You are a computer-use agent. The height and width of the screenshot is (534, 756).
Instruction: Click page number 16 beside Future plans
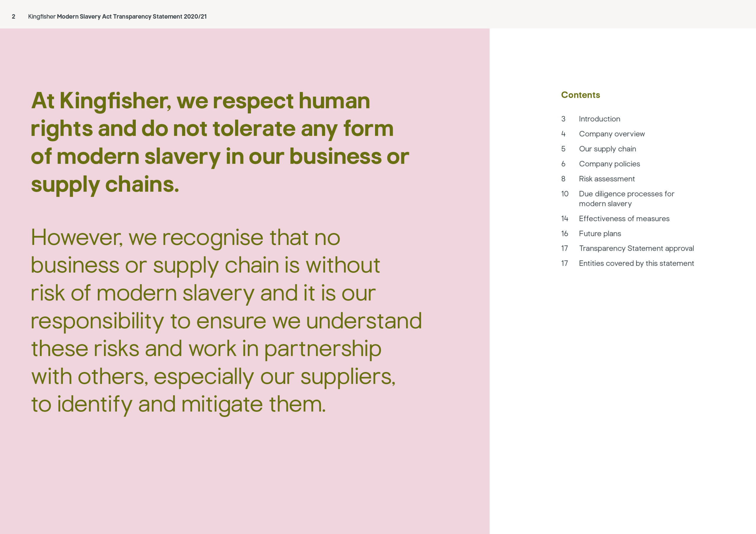click(565, 234)
